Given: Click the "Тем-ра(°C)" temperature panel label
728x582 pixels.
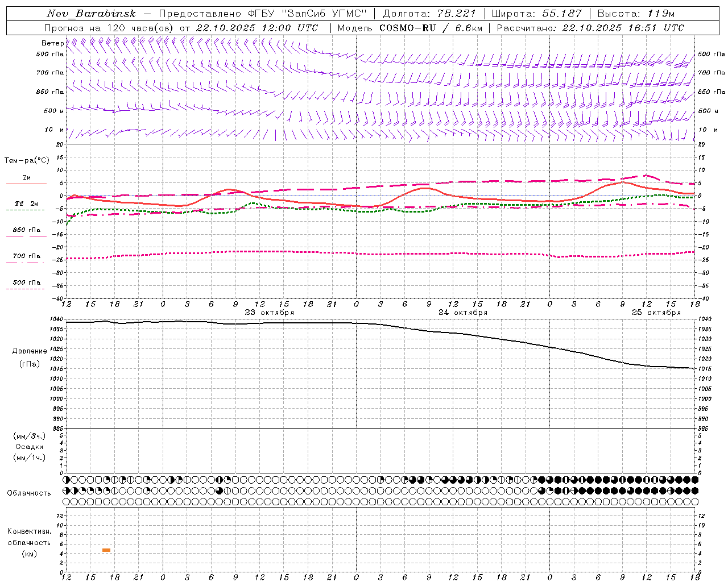Looking at the screenshot, I should 27,161.
